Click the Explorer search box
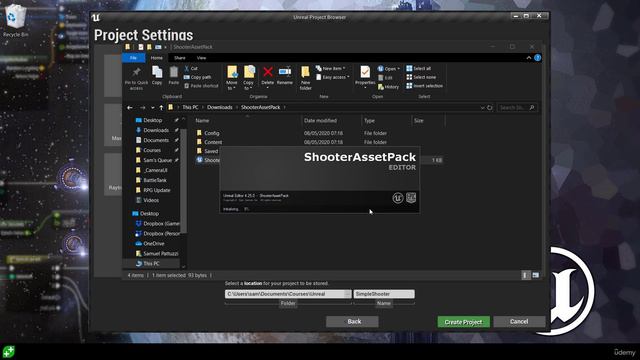Screen dimensions: 640x360 click(516, 108)
